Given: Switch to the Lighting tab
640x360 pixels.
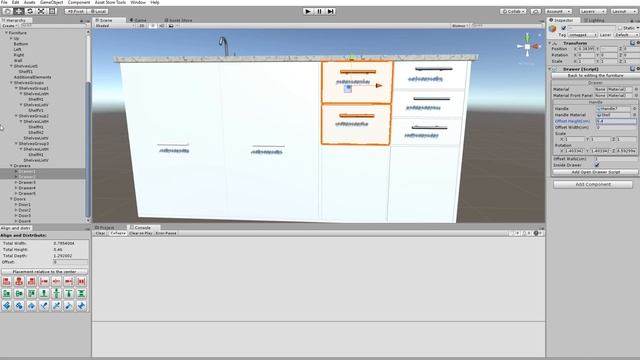Looking at the screenshot, I should tap(594, 20).
